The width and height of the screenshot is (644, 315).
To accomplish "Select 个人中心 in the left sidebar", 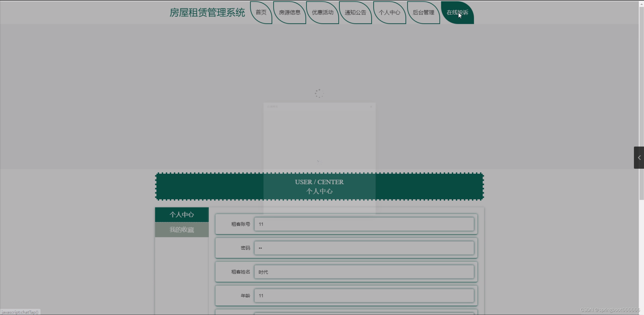I will (x=182, y=215).
